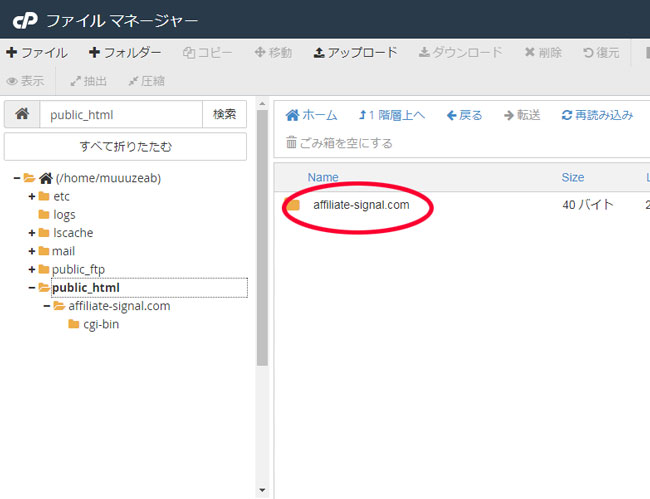Click the tree panel scrollbar up arrow
The width and height of the screenshot is (650, 499).
point(262,104)
